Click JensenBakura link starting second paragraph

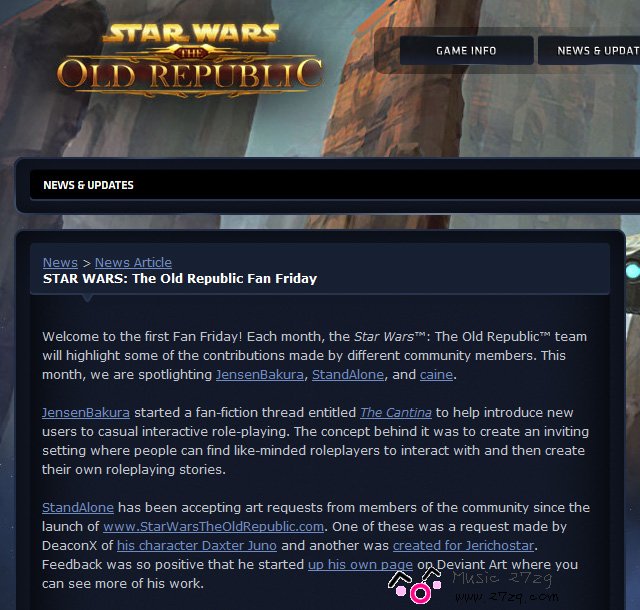(x=86, y=412)
